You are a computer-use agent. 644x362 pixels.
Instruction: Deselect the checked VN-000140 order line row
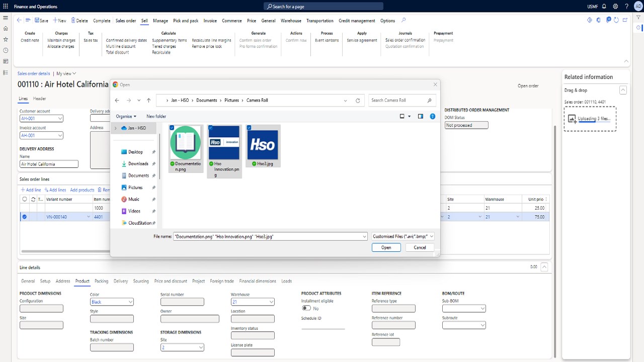coord(24,217)
